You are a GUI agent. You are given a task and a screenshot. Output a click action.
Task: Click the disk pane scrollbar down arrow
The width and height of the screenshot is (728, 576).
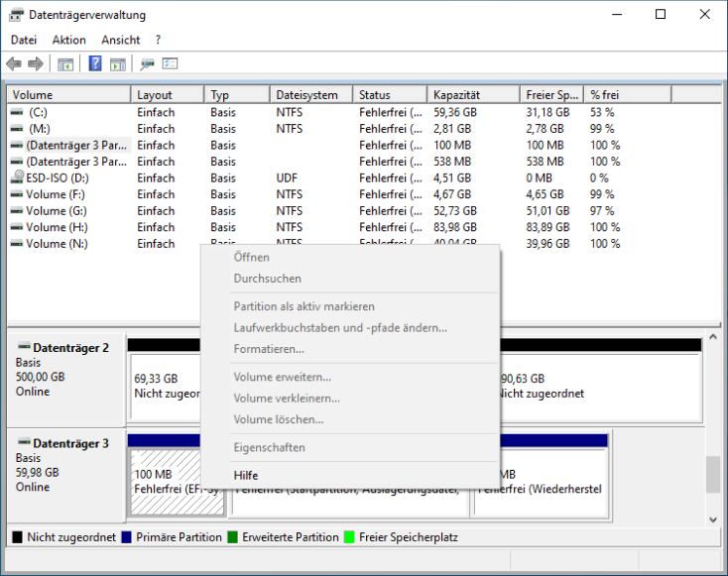pos(713,519)
